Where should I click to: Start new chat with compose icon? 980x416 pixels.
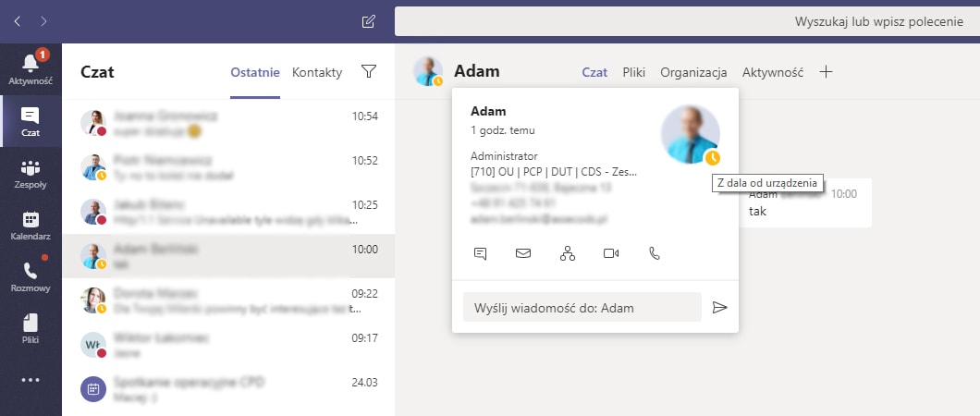pos(369,22)
